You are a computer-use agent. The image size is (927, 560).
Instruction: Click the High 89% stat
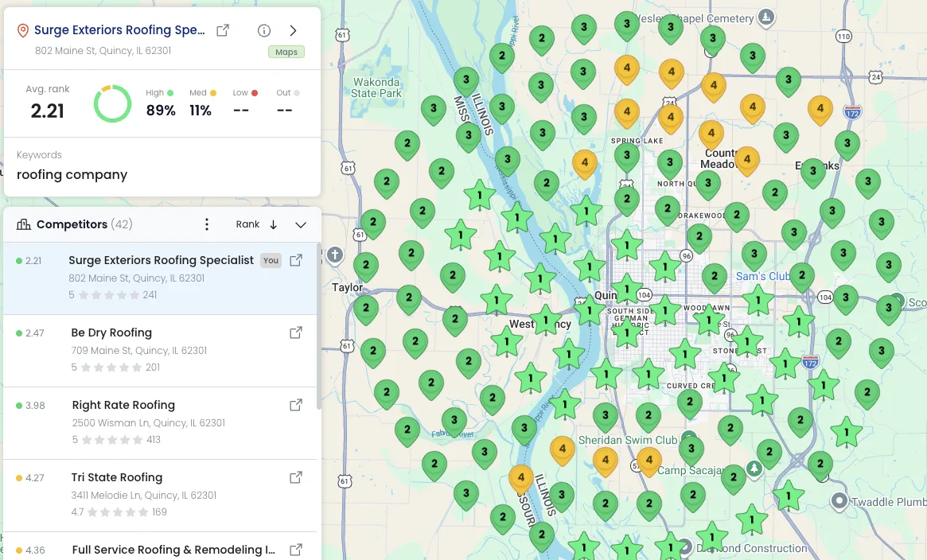161,103
